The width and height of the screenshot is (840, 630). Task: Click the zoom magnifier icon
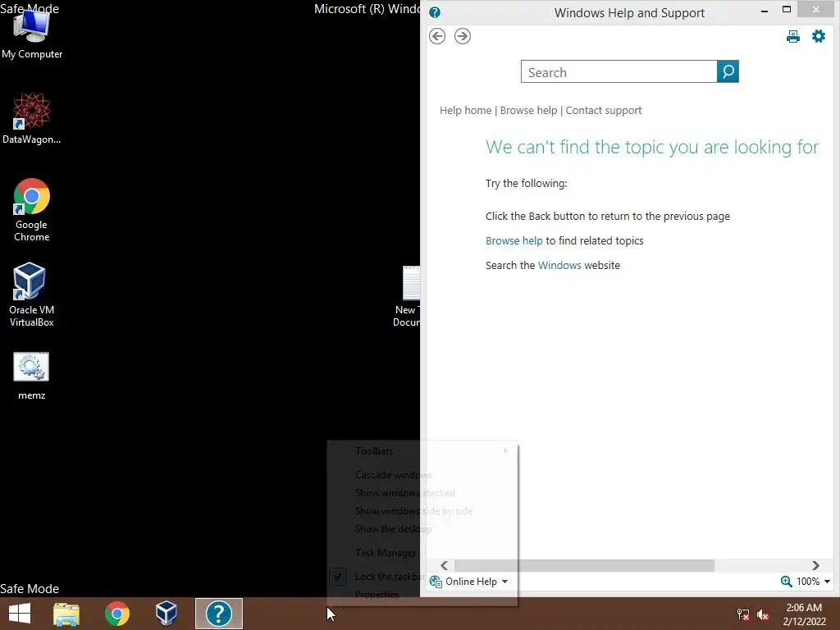pos(786,582)
